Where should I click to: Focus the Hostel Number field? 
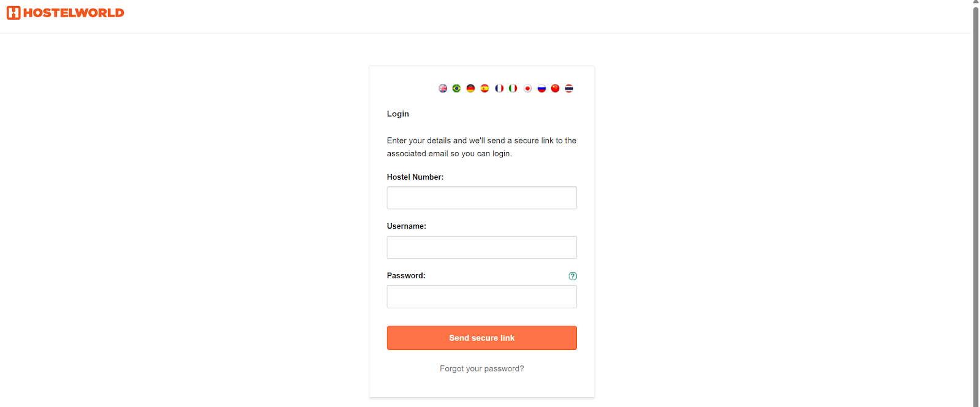tap(481, 198)
